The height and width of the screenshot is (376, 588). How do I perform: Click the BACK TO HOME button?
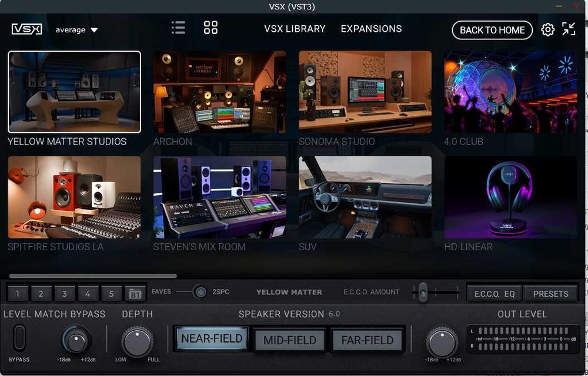tap(492, 31)
